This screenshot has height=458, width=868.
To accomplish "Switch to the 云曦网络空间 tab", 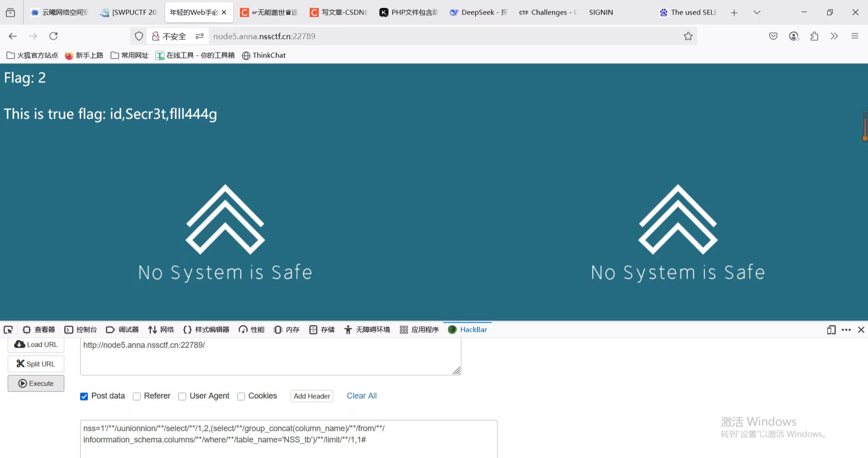I will [x=59, y=13].
